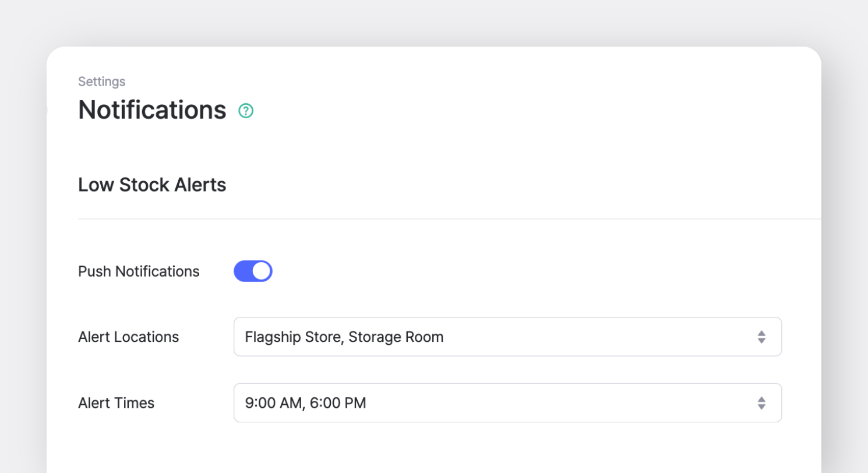868x473 pixels.
Task: Click the white knob of the Push Notifications toggle
Action: tap(262, 271)
